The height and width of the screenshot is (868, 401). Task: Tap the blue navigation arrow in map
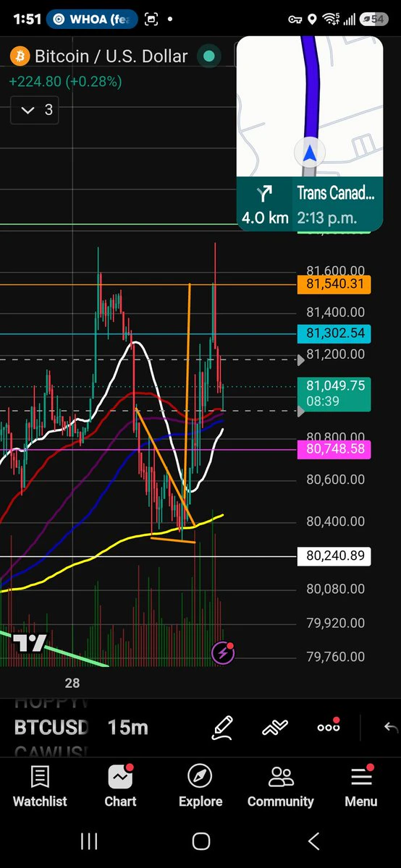[310, 153]
